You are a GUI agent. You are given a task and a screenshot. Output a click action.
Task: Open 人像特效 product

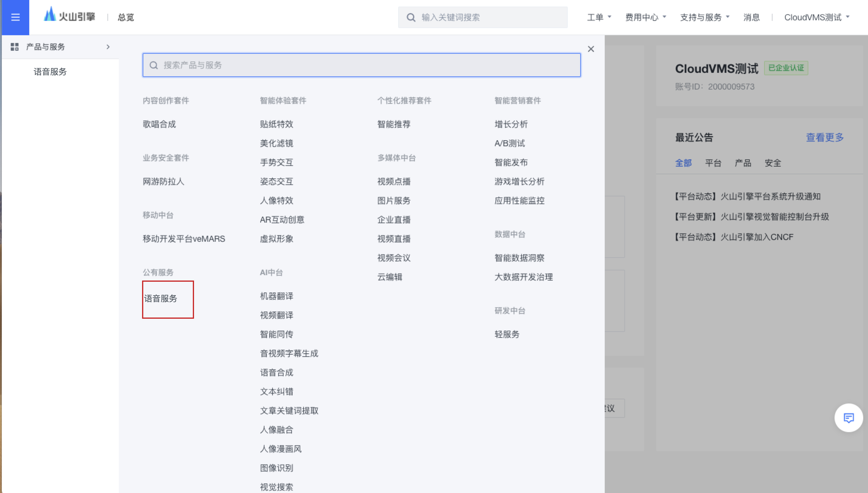[277, 201]
